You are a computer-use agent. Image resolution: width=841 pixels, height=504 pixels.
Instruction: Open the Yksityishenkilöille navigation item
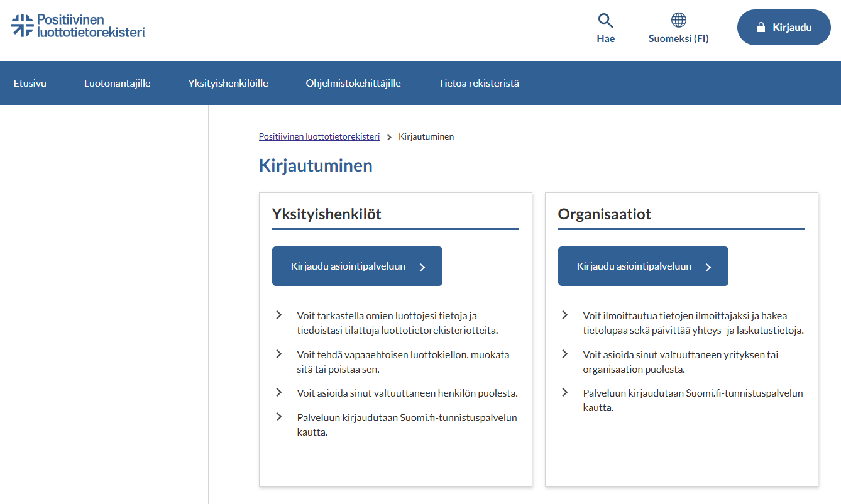[228, 82]
